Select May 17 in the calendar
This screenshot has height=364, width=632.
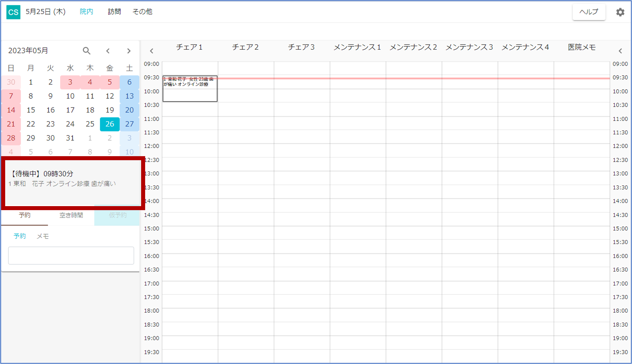(x=70, y=110)
